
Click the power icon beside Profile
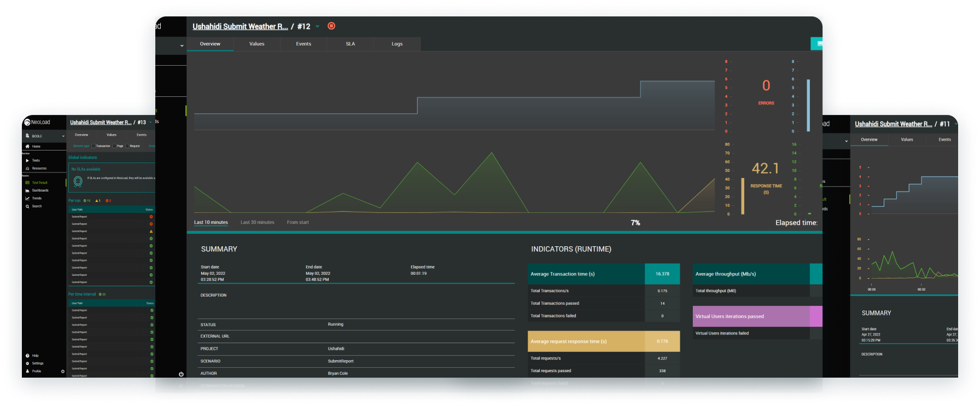click(x=63, y=371)
